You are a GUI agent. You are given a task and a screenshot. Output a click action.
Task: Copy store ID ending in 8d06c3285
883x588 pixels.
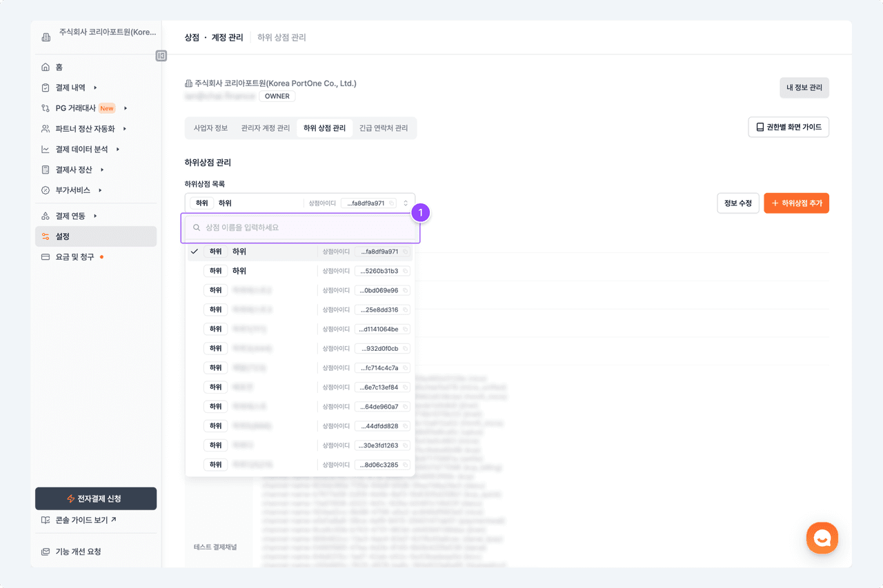pos(406,465)
